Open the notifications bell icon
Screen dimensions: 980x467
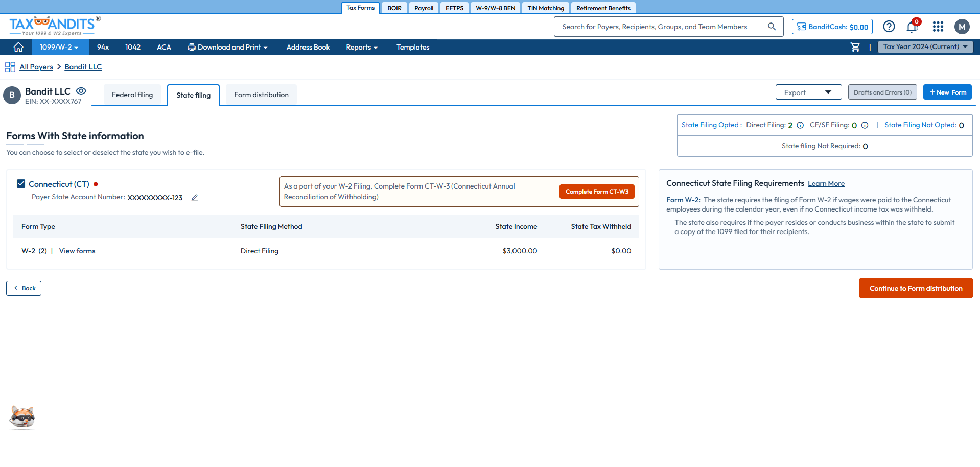pyautogui.click(x=912, y=27)
